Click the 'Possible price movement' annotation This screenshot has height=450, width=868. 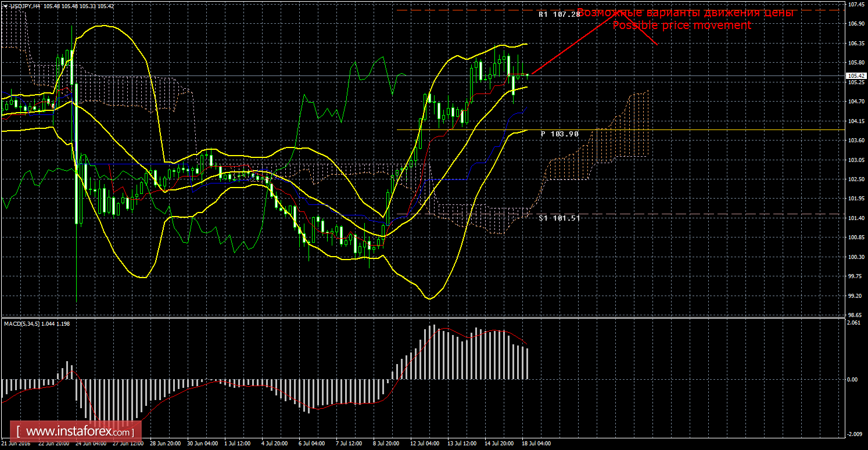point(682,25)
